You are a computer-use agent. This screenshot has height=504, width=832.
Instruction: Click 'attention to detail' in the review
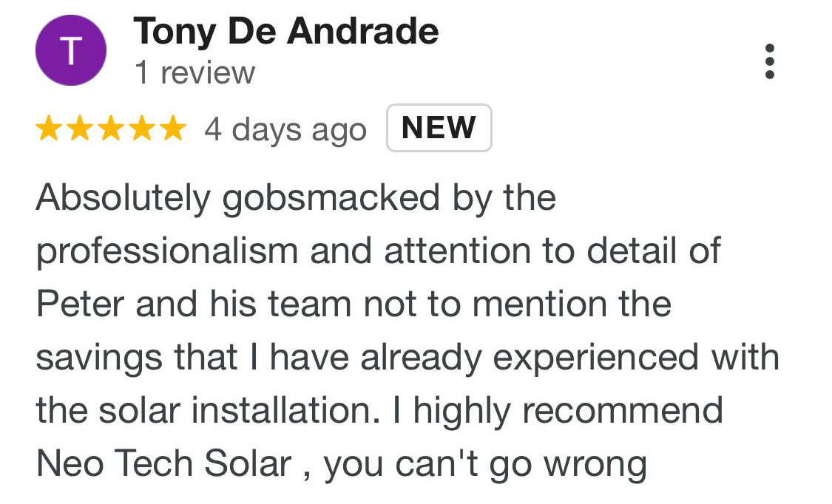click(x=530, y=251)
